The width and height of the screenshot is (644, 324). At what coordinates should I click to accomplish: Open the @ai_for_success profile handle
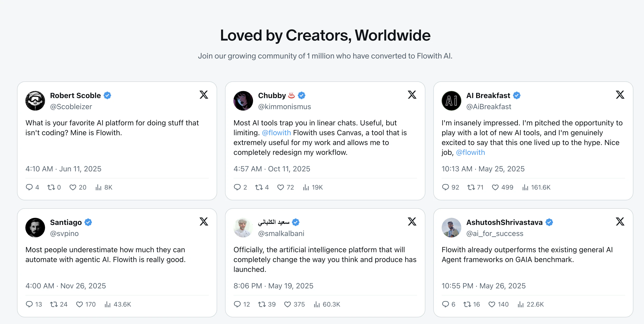[495, 234]
